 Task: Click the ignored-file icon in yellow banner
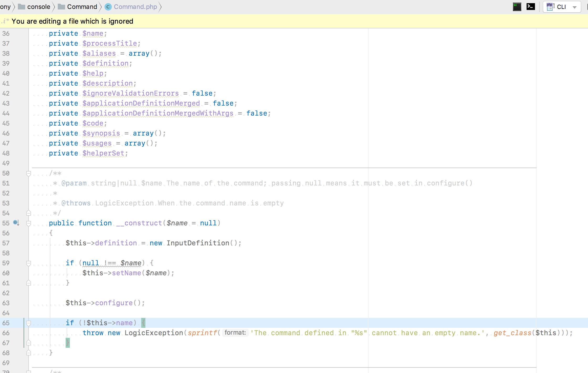click(x=5, y=21)
